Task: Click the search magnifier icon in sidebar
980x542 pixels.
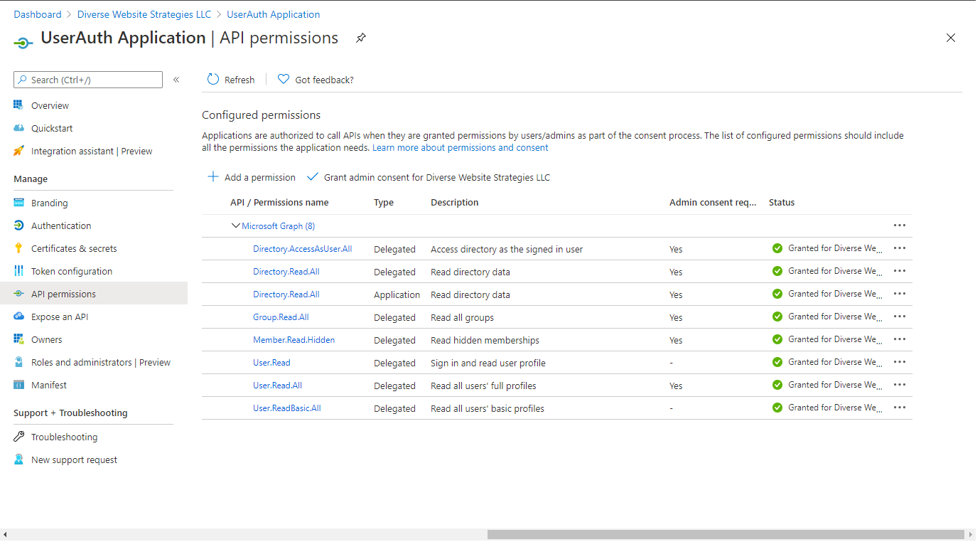Action: pos(23,80)
